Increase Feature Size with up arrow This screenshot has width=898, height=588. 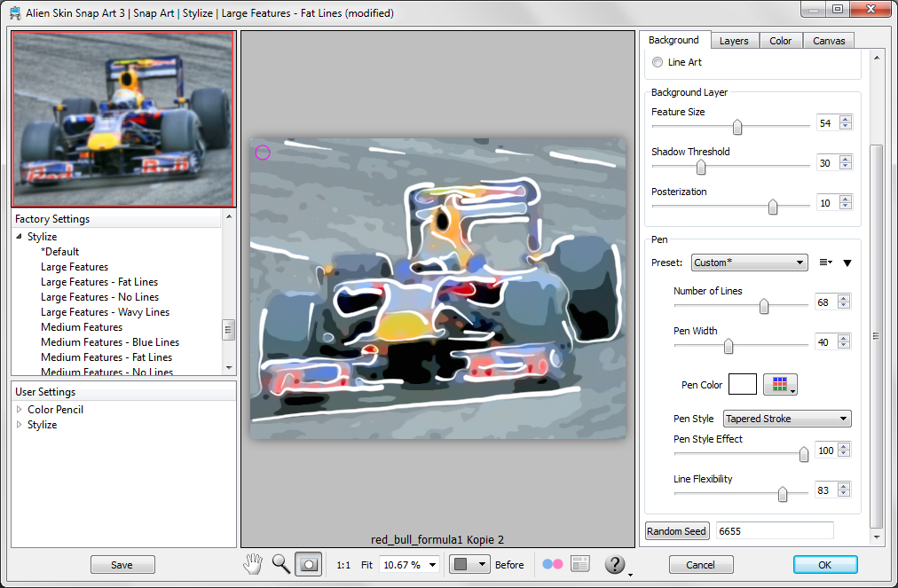click(x=846, y=119)
